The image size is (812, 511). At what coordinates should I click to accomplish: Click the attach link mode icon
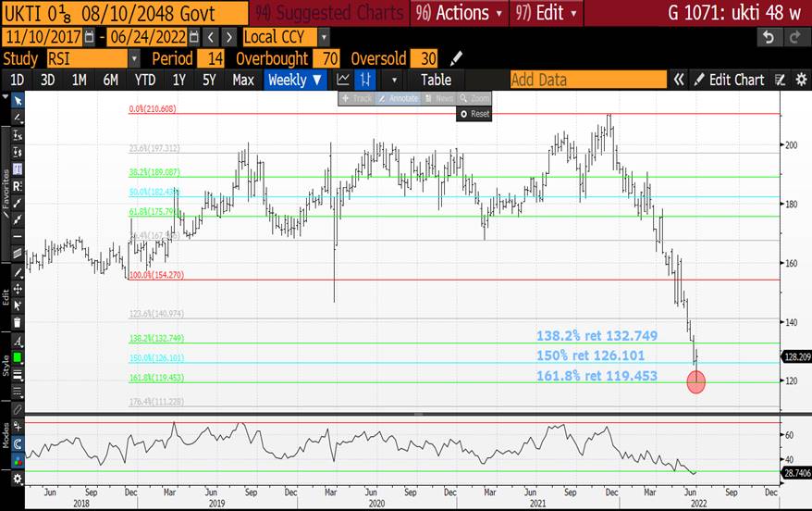coord(18,409)
